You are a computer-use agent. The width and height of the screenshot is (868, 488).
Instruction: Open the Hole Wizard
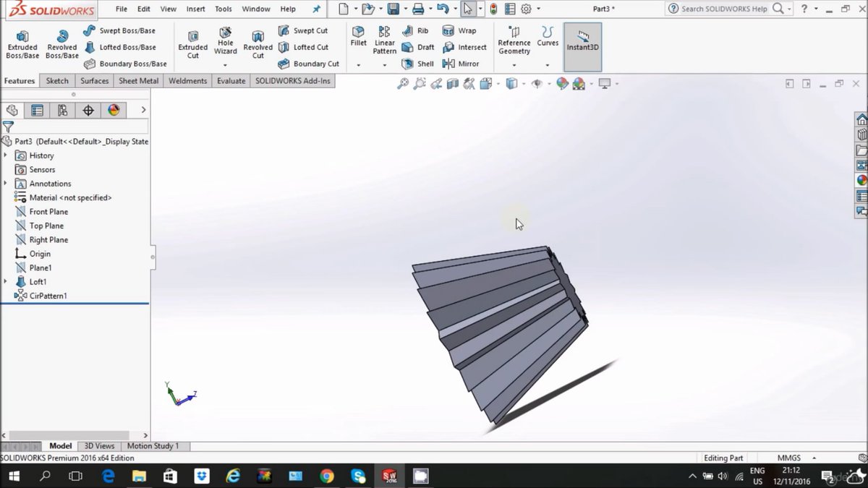[225, 42]
